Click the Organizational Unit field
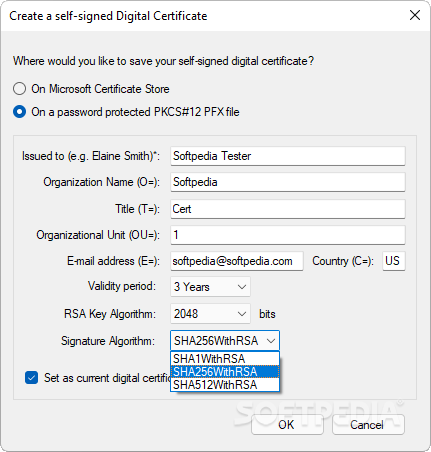 point(288,235)
